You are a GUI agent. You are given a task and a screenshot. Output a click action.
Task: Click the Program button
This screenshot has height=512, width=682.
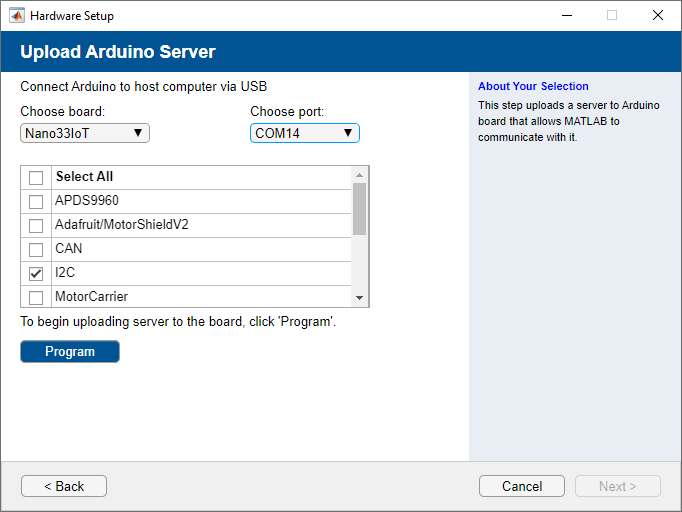pos(70,352)
